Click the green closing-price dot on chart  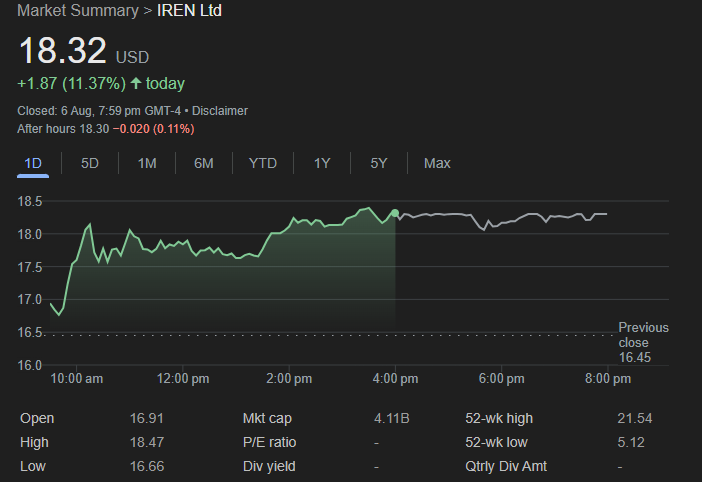click(x=395, y=213)
